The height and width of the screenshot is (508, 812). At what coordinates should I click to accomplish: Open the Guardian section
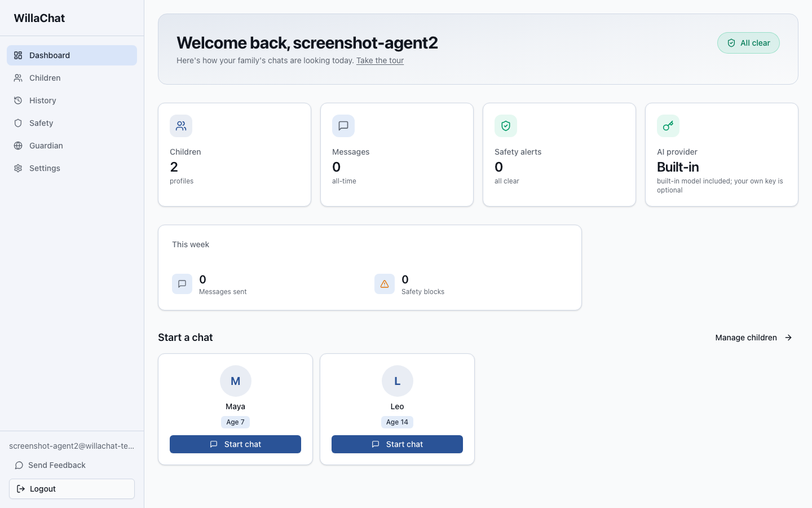point(72,146)
